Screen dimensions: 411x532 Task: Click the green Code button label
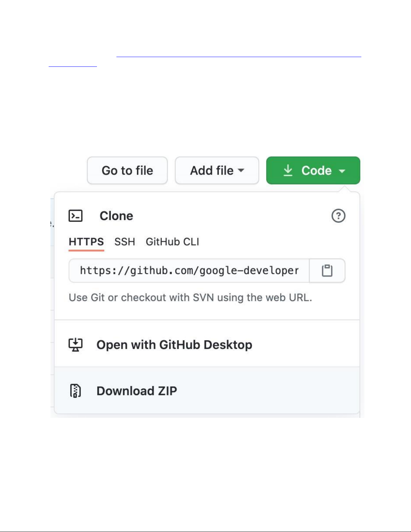[316, 171]
